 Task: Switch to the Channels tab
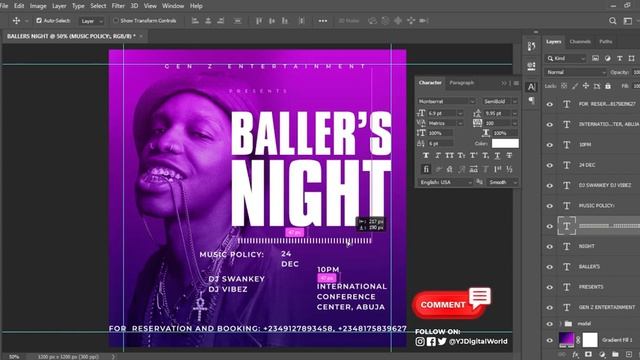(580, 42)
